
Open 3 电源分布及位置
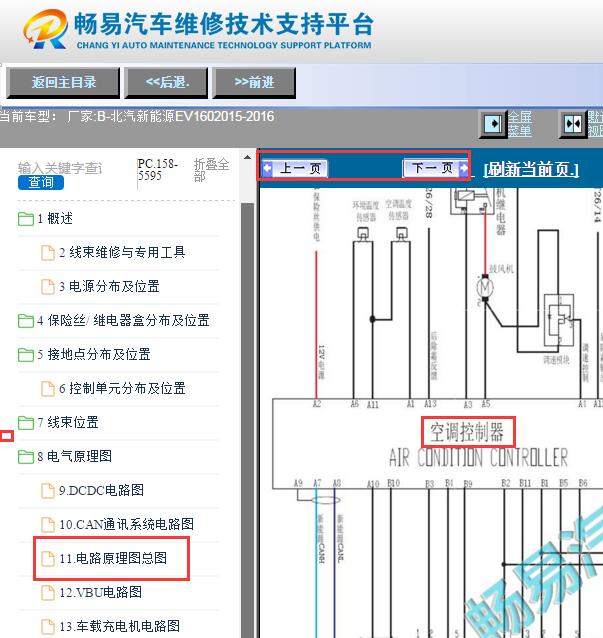tap(109, 286)
